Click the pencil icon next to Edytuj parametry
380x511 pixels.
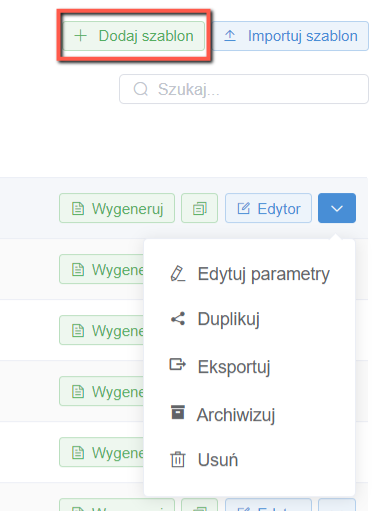pyautogui.click(x=178, y=274)
